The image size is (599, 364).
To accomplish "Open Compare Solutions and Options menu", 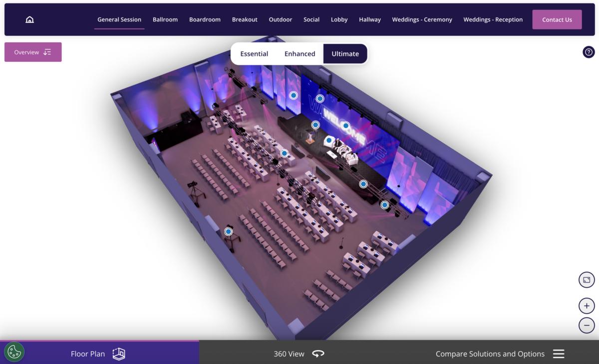I will pos(499,354).
